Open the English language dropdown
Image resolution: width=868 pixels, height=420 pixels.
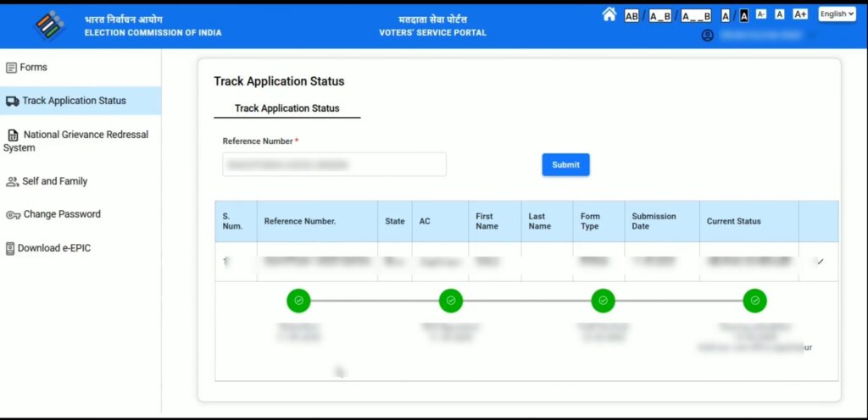(x=837, y=14)
